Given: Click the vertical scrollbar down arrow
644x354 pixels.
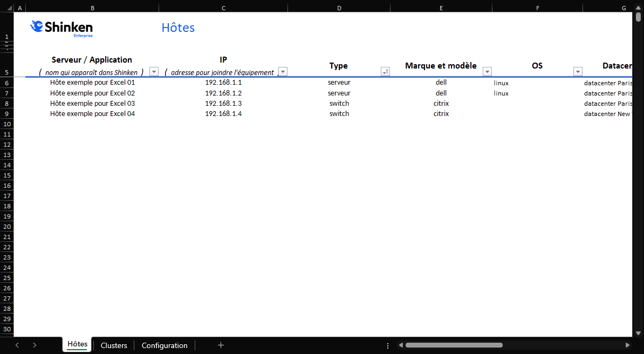Looking at the screenshot, I should tap(639, 333).
